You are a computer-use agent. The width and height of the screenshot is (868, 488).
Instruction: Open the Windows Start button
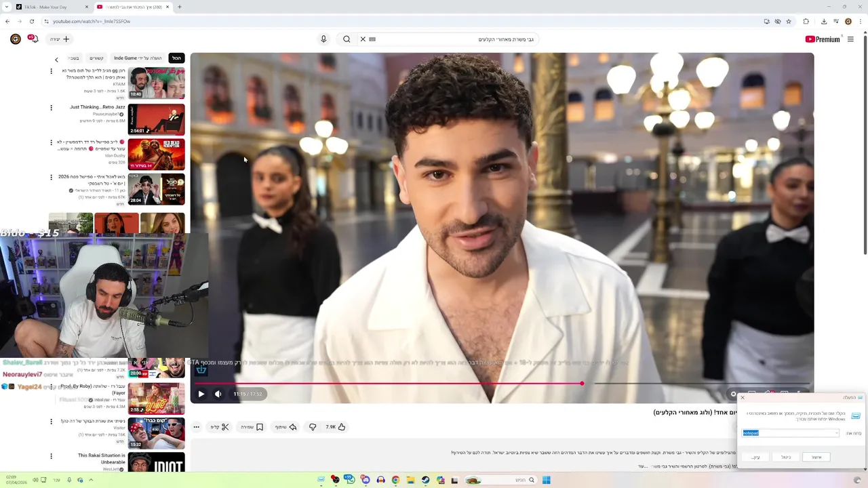[546, 480]
